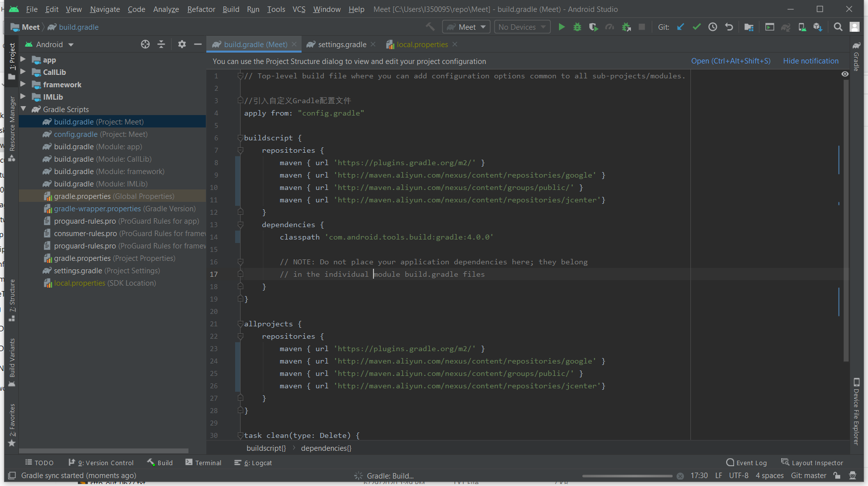Image resolution: width=868 pixels, height=486 pixels.
Task: Click Attach Debugger to Android Process icon
Action: pyautogui.click(x=626, y=27)
